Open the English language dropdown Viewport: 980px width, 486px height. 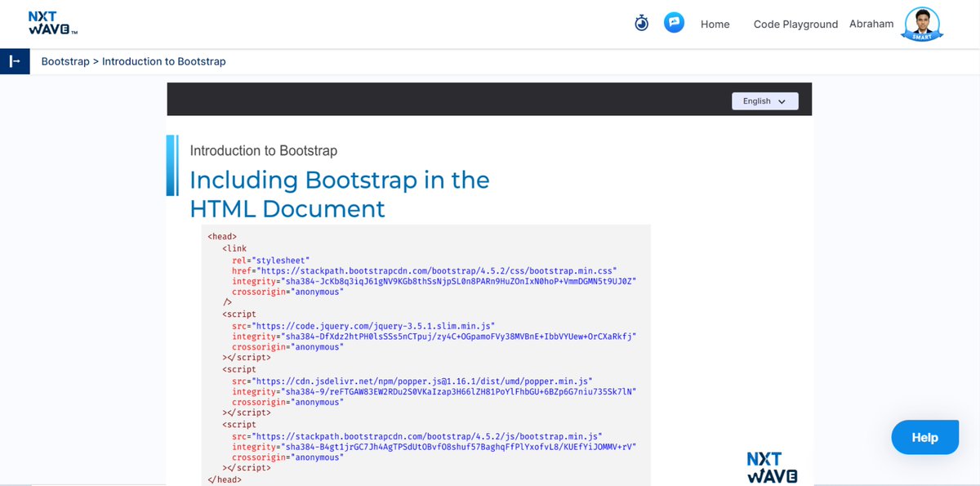coord(765,101)
